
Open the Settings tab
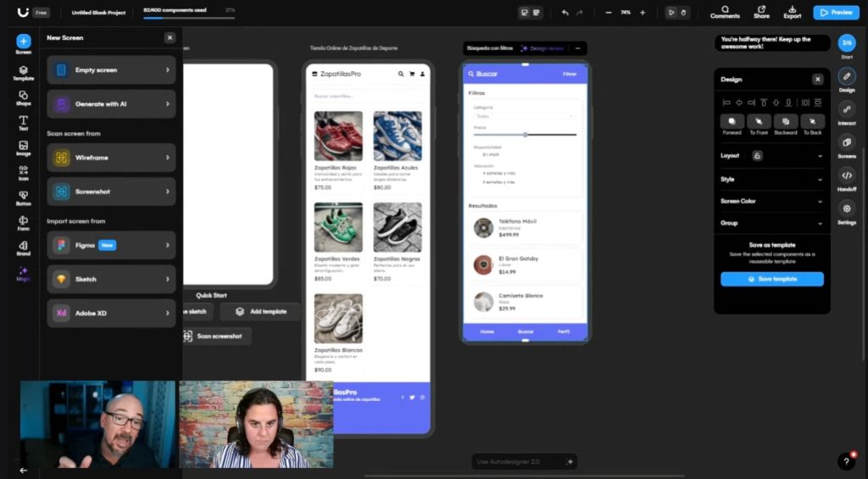pos(847,213)
